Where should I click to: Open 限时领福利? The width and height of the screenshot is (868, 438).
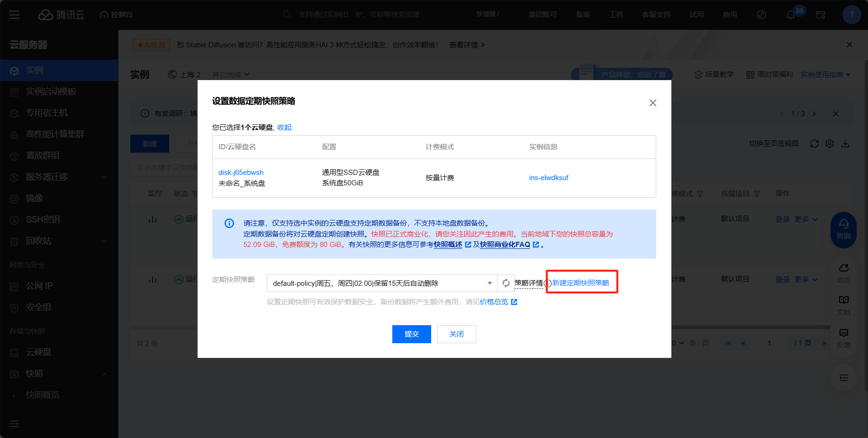(769, 74)
